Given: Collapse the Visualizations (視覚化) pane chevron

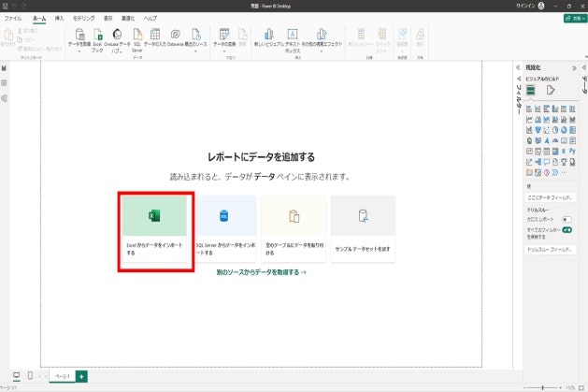Looking at the screenshot, I should (x=574, y=68).
